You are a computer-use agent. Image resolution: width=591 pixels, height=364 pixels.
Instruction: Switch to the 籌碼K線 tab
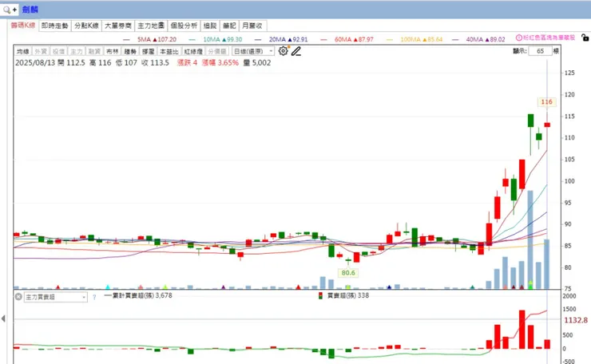click(x=23, y=26)
